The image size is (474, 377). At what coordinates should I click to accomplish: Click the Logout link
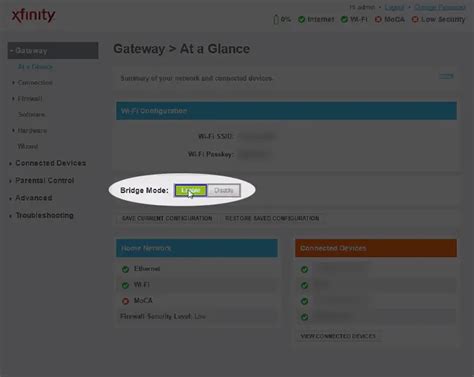394,7
